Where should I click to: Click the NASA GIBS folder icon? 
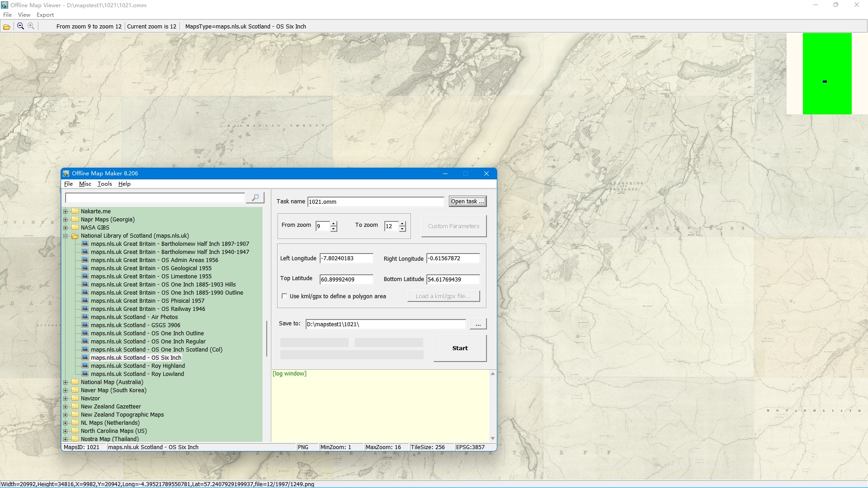coord(75,227)
